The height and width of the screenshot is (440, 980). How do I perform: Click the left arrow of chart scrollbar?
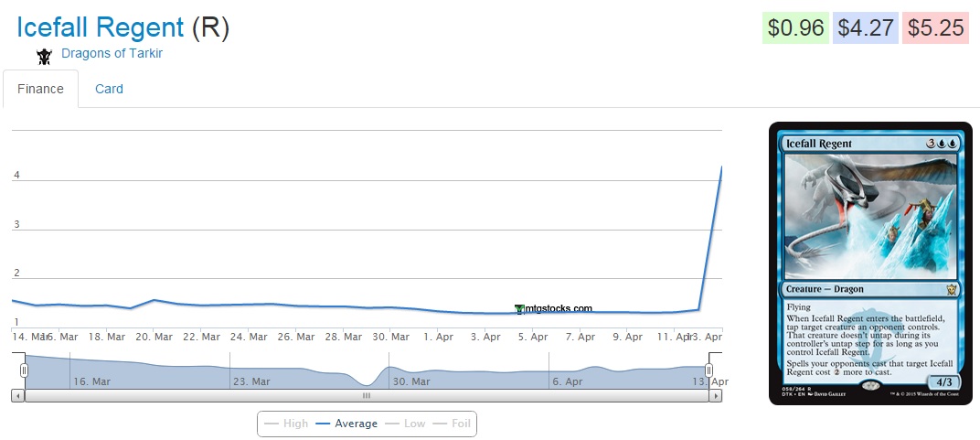[x=17, y=396]
